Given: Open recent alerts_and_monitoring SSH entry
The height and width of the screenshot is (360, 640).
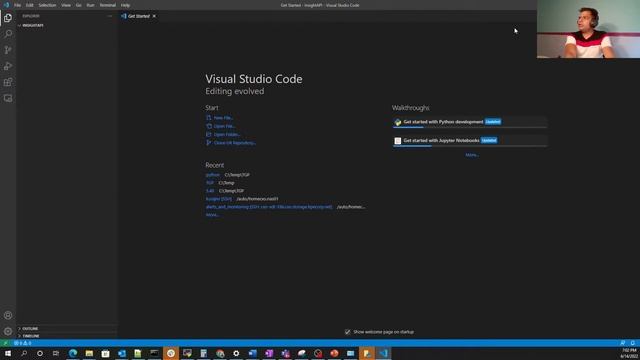Looking at the screenshot, I should click(269, 207).
